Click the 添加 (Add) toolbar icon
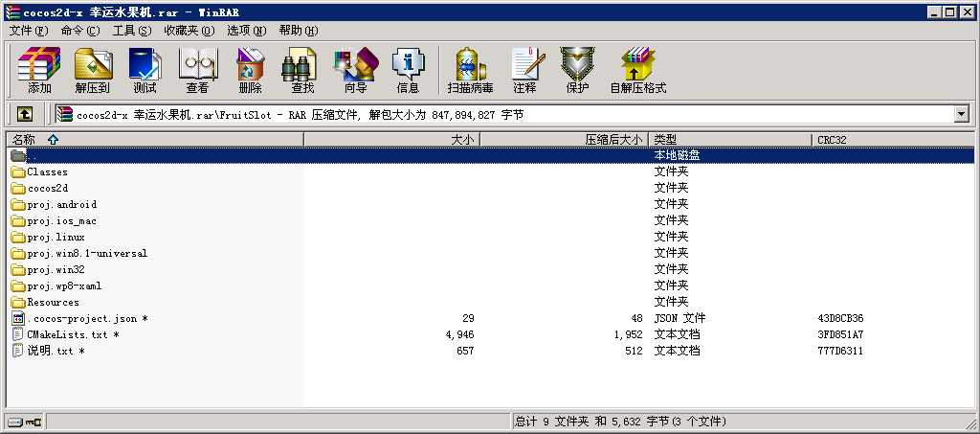 38,64
